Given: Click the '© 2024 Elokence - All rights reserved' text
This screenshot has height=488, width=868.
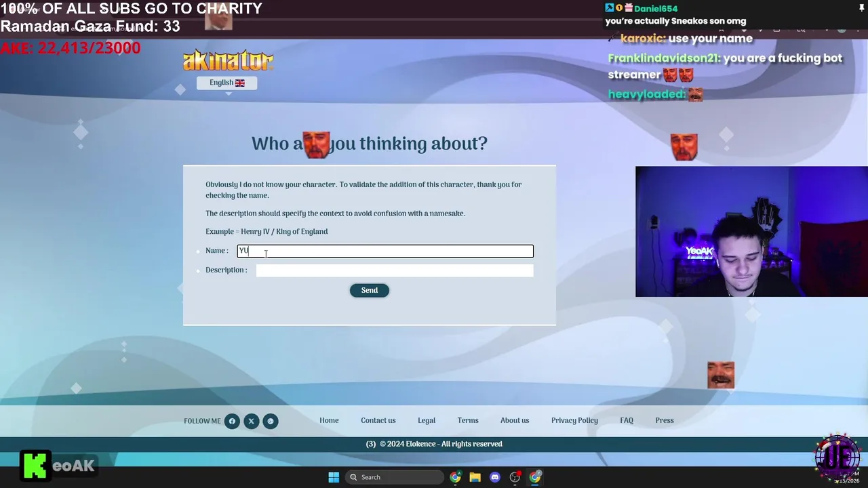Looking at the screenshot, I should point(441,444).
